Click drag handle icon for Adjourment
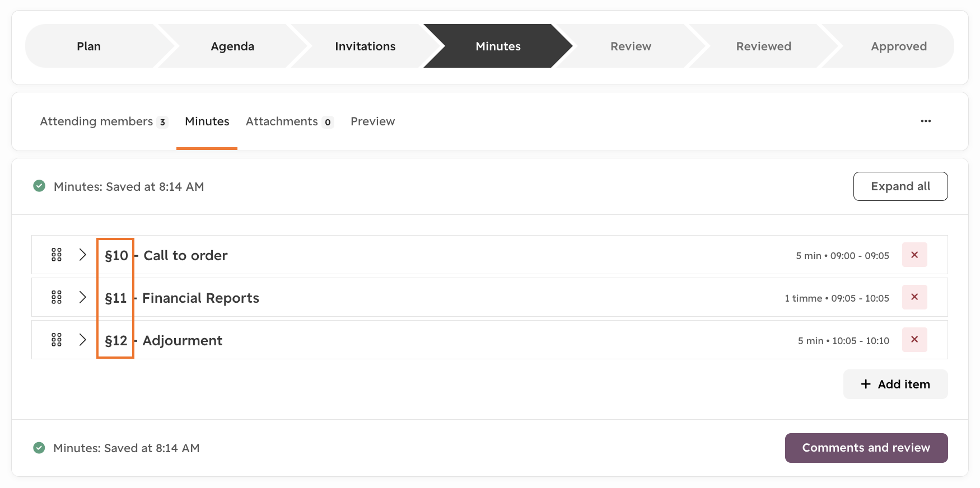This screenshot has width=980, height=488. click(x=57, y=340)
